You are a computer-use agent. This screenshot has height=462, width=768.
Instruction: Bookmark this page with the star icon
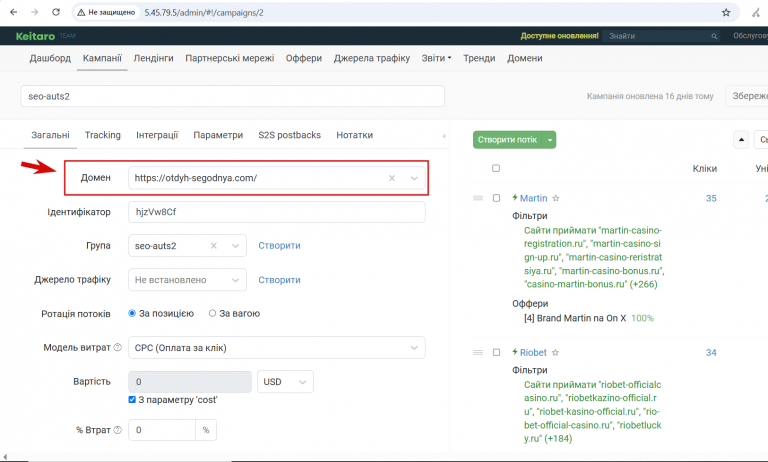coord(726,13)
